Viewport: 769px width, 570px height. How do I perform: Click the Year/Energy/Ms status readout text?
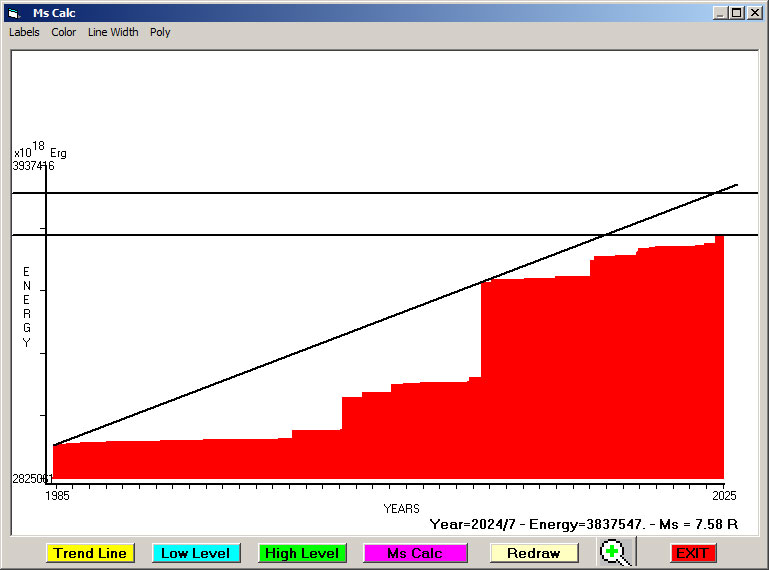[x=583, y=523]
